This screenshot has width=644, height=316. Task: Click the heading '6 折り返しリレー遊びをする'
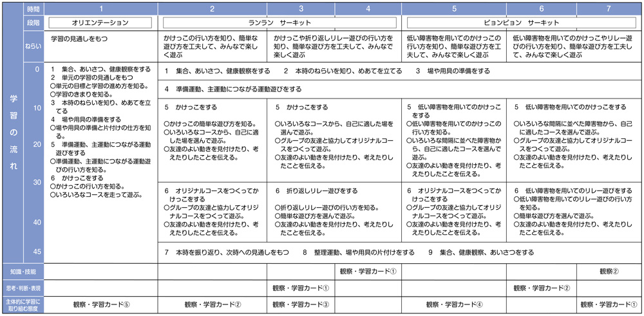pyautogui.click(x=316, y=191)
